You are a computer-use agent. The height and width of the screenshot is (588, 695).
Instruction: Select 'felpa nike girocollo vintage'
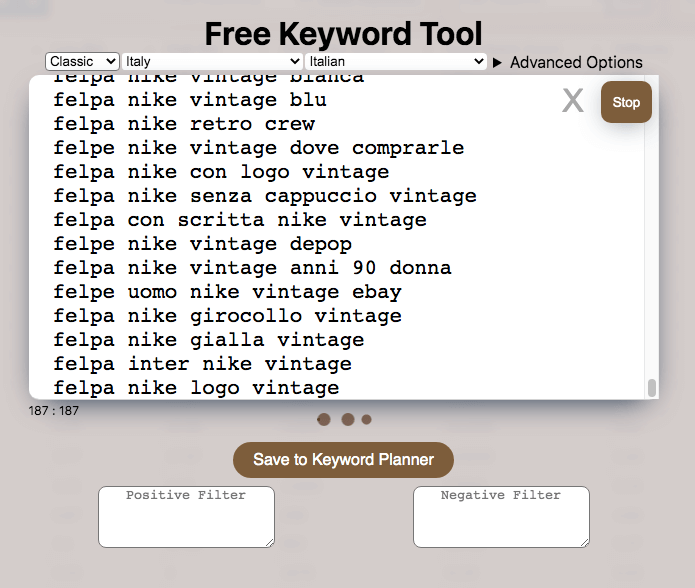(x=227, y=315)
